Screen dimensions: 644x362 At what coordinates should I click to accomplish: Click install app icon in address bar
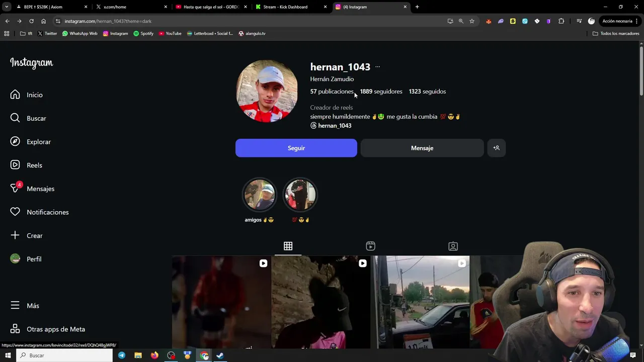tap(450, 21)
